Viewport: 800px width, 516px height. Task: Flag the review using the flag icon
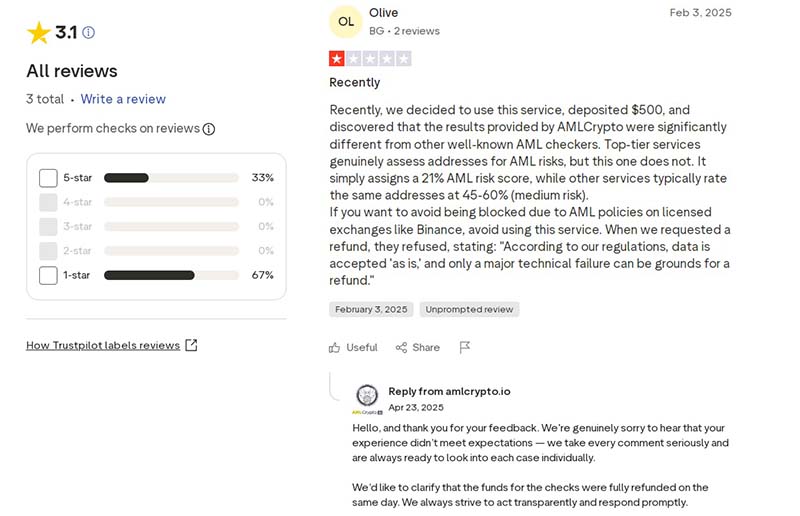pos(465,348)
